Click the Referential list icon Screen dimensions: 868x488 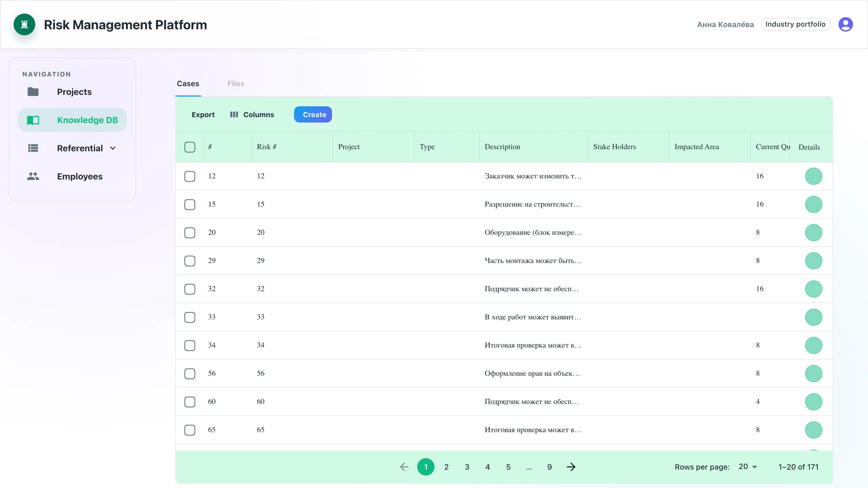33,148
